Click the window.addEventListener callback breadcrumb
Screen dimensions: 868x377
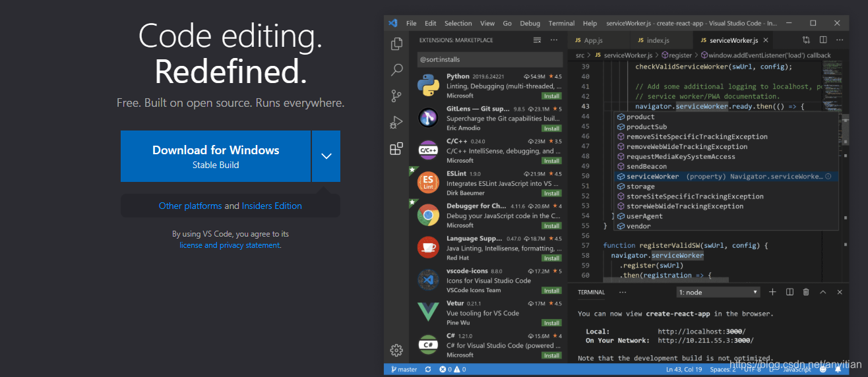click(x=766, y=55)
